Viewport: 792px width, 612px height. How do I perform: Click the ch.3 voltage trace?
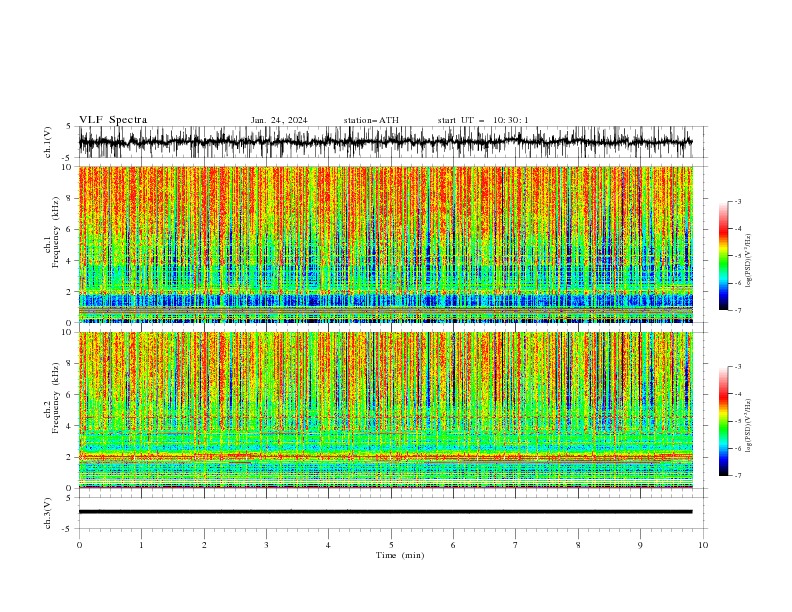click(386, 512)
